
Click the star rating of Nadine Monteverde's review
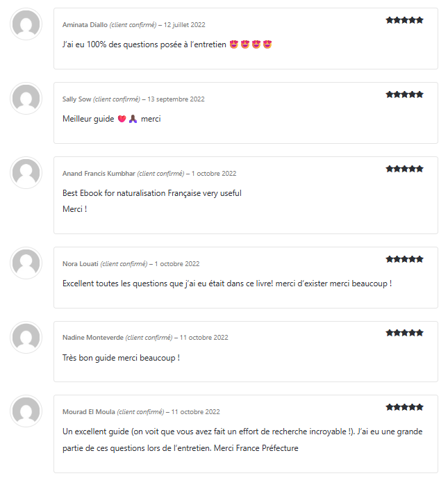click(x=404, y=333)
